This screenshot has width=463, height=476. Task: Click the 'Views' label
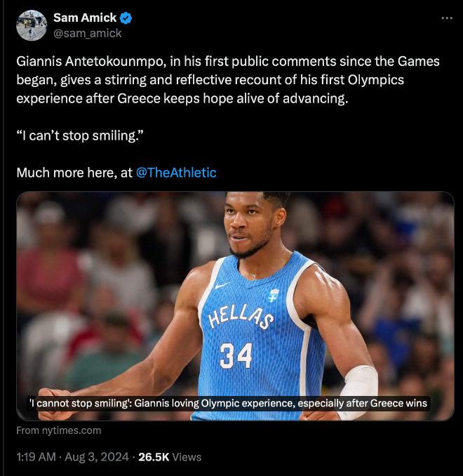coord(187,457)
